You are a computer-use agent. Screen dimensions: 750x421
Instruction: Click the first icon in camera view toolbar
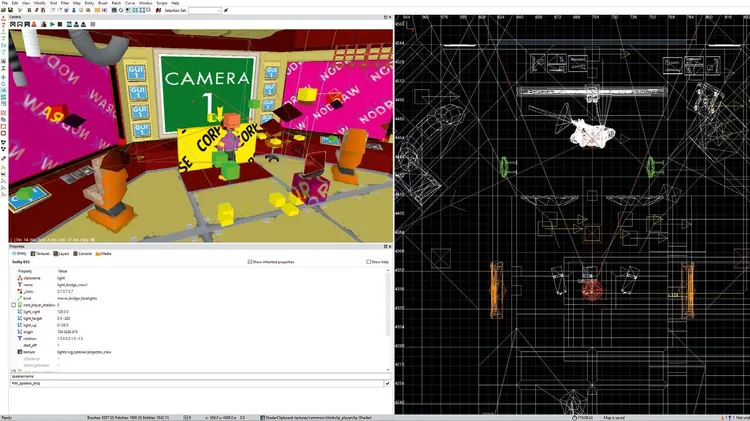14,24
